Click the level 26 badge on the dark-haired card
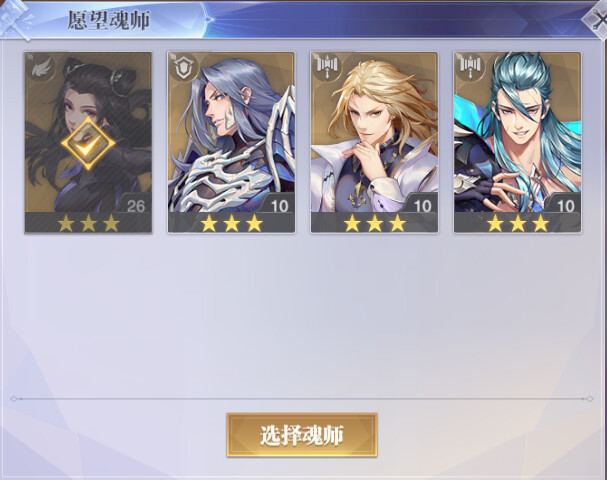 tap(135, 206)
